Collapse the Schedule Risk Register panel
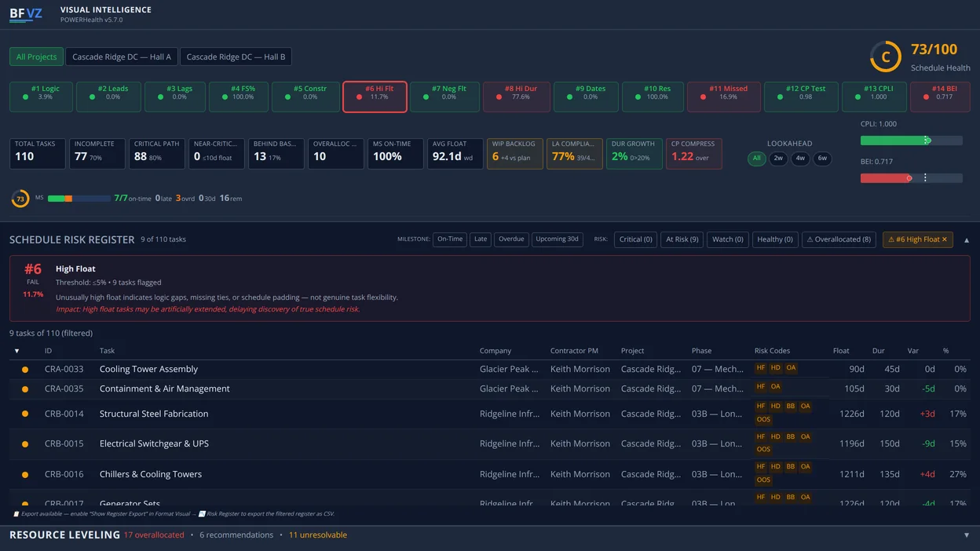The width and height of the screenshot is (980, 551). click(x=967, y=240)
